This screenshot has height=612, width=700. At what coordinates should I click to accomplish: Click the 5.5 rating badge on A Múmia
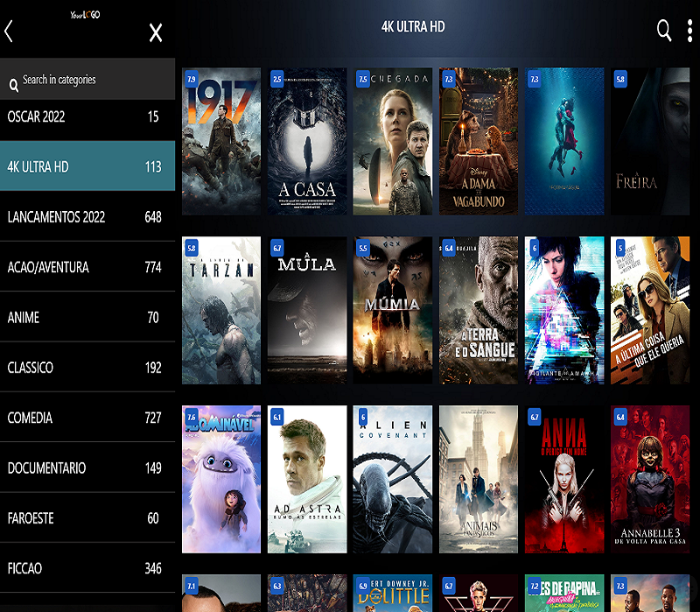point(363,248)
